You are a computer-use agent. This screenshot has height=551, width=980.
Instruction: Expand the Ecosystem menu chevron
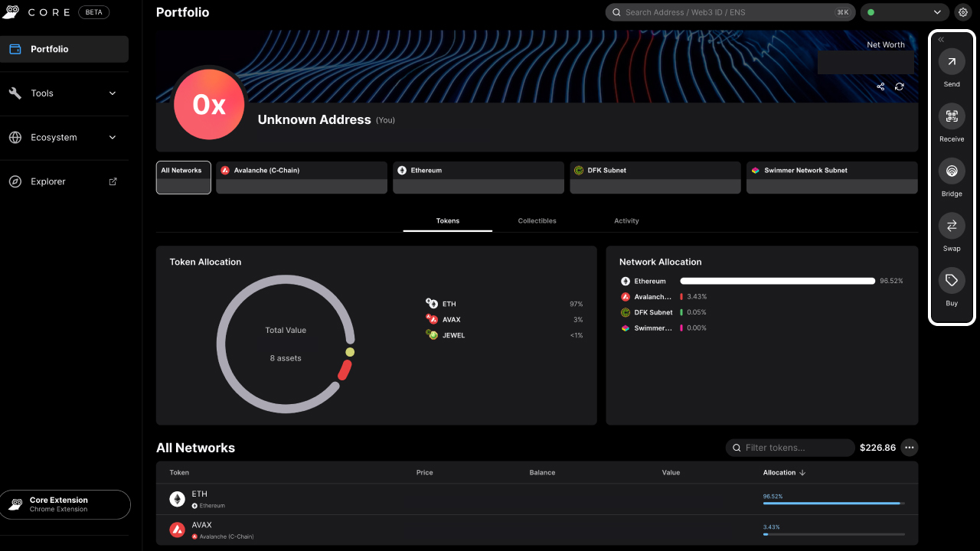pyautogui.click(x=113, y=138)
